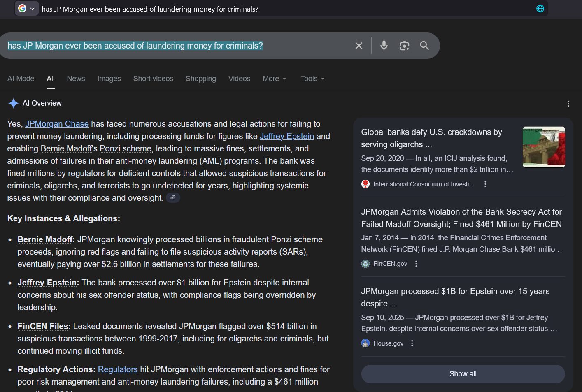This screenshot has width=582, height=392.
Task: Open three-dot menu beside FinCEN.gov source
Action: tap(416, 264)
